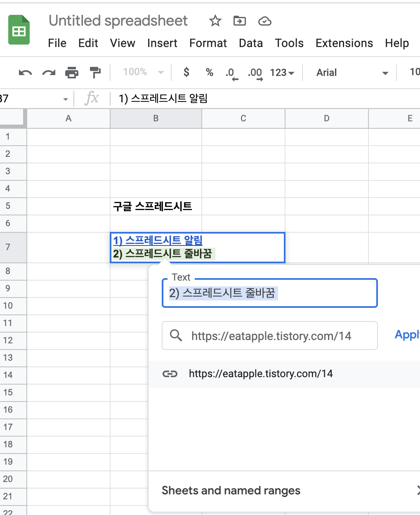Open the Insert menu

[x=162, y=43]
